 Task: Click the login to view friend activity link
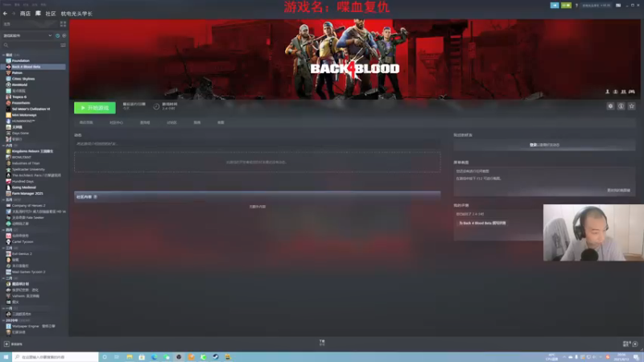545,145
